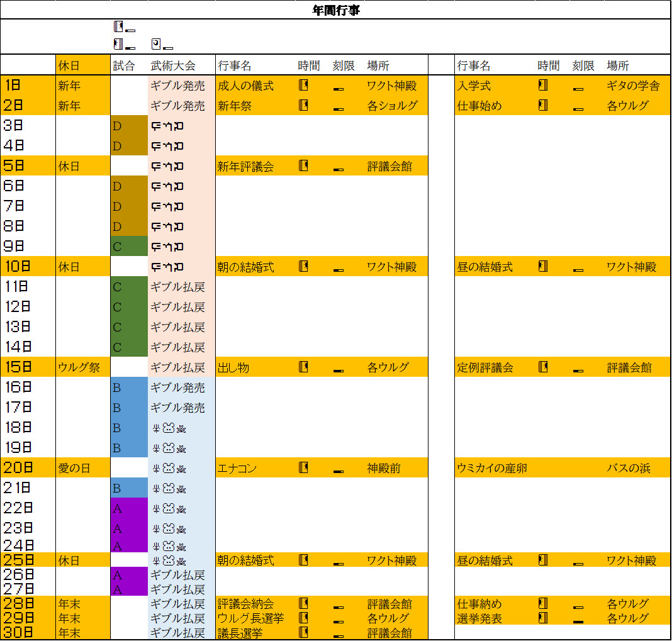Select the time icon for 出し物
The height and width of the screenshot is (641, 672).
coord(303,367)
